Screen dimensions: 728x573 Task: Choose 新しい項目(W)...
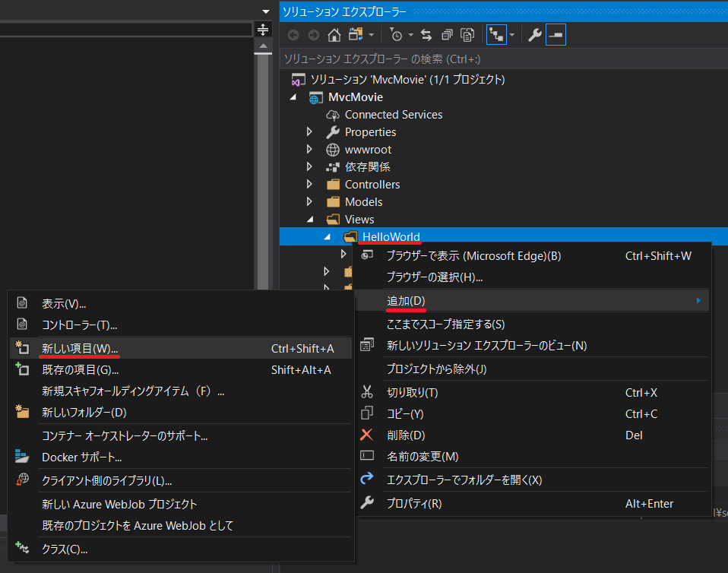181,349
